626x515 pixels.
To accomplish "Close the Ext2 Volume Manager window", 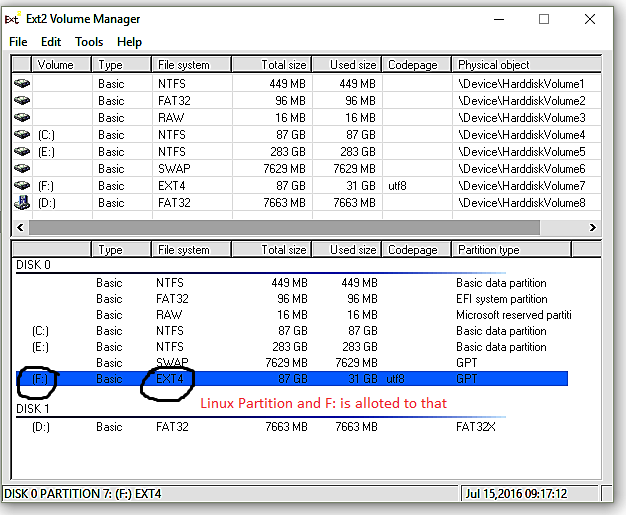I will pos(590,19).
